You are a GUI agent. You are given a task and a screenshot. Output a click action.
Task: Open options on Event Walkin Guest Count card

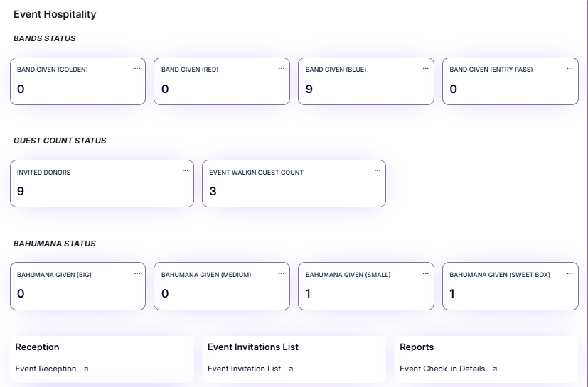(x=377, y=171)
